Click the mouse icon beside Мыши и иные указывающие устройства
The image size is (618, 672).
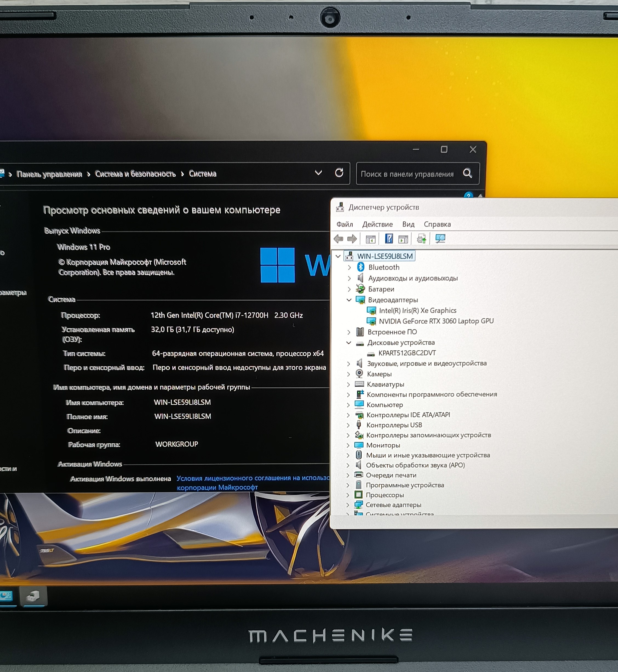pos(359,455)
